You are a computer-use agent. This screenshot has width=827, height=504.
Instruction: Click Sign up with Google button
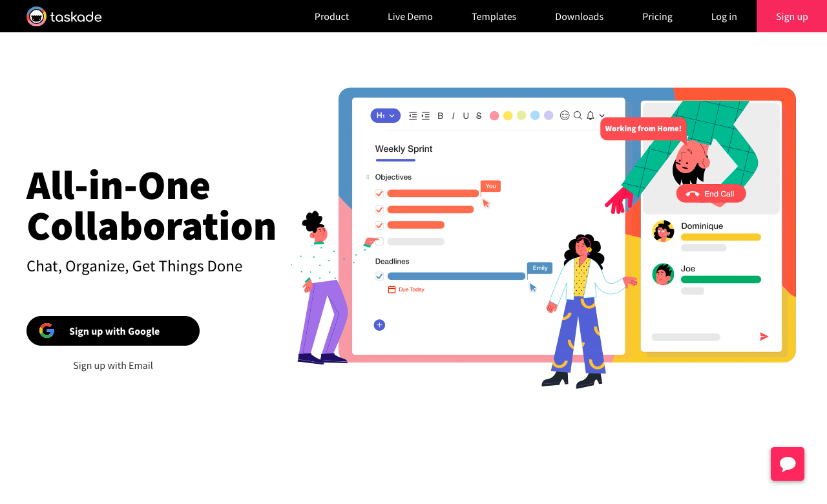(113, 331)
